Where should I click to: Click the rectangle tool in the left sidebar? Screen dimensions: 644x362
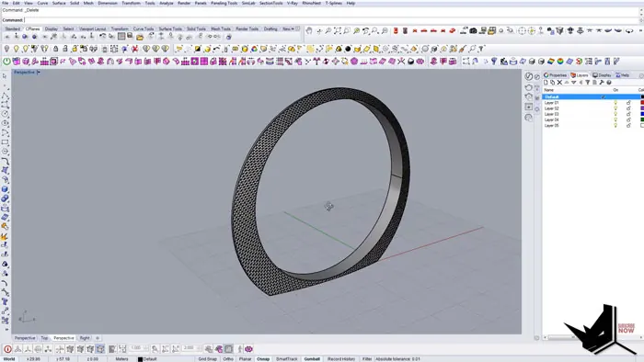[x=5, y=142]
